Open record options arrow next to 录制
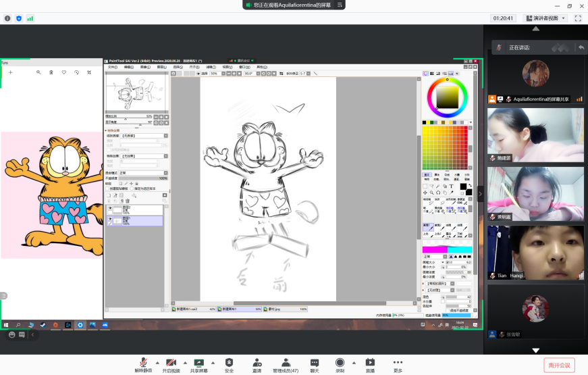Image resolution: width=588 pixels, height=375 pixels. [x=354, y=363]
